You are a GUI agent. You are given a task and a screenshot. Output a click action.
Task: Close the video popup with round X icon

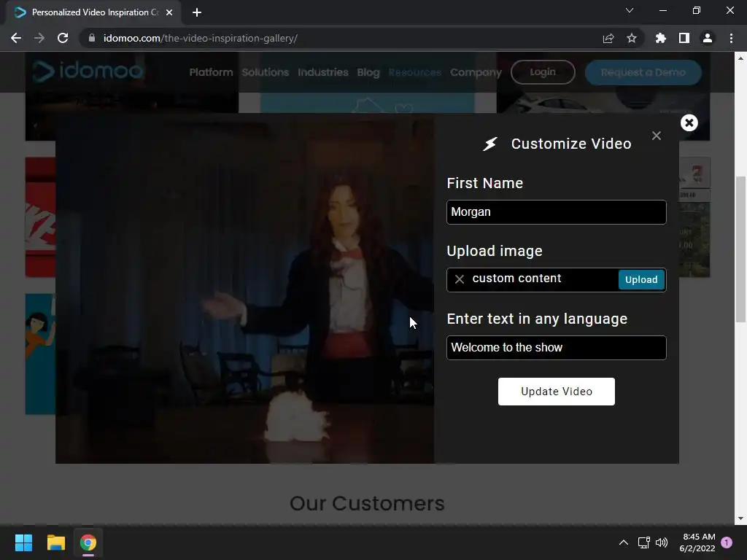(x=689, y=122)
